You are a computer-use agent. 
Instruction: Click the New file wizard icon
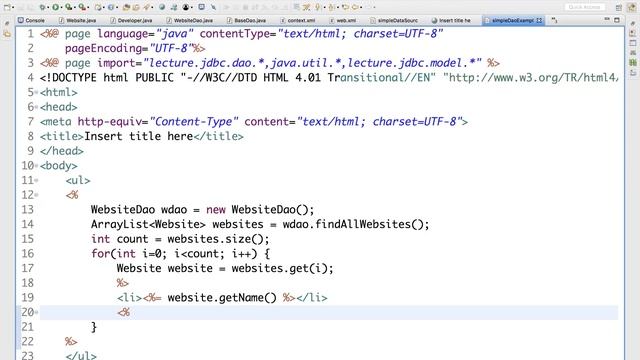[7, 7]
